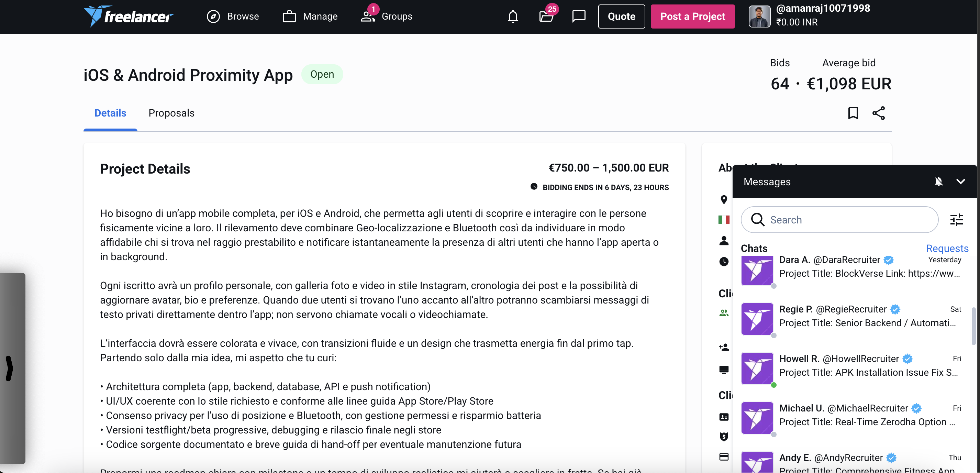The width and height of the screenshot is (980, 473).
Task: Bookmark the iOS & Android Proximity App project
Action: pyautogui.click(x=853, y=113)
